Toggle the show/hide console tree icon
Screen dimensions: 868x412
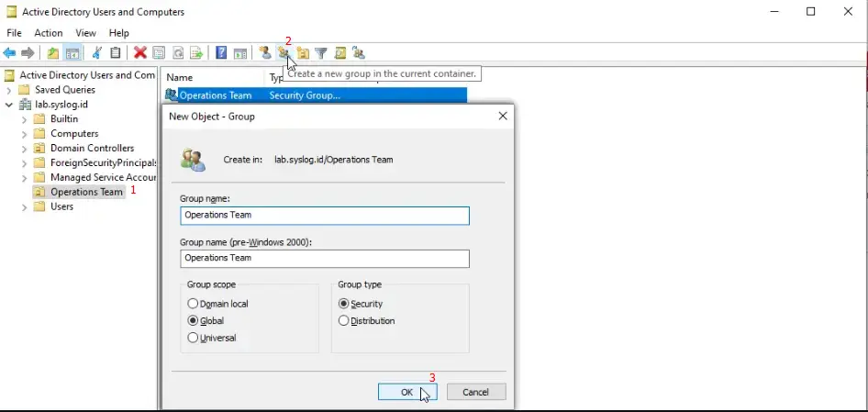click(72, 53)
